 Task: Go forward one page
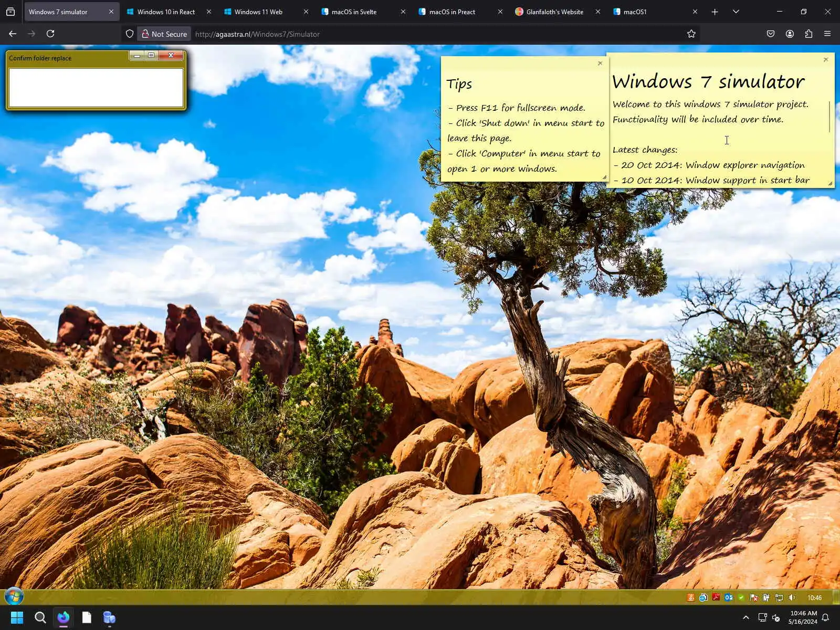31,34
